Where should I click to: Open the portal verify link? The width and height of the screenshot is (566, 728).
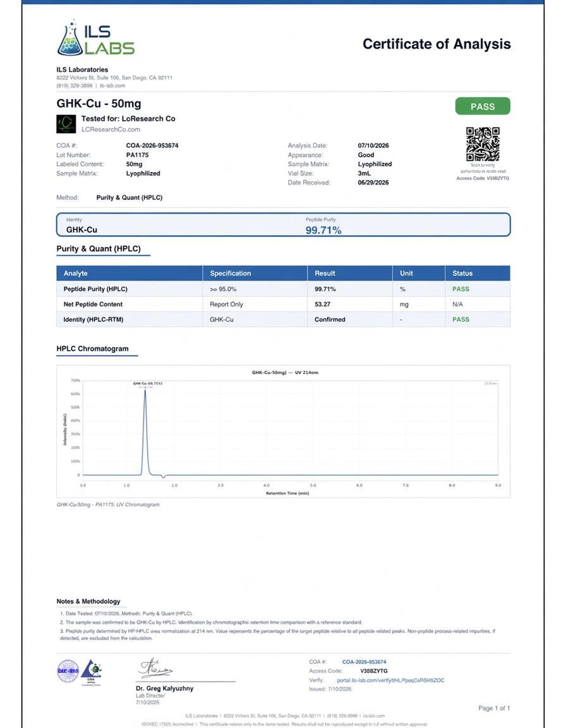(x=390, y=680)
